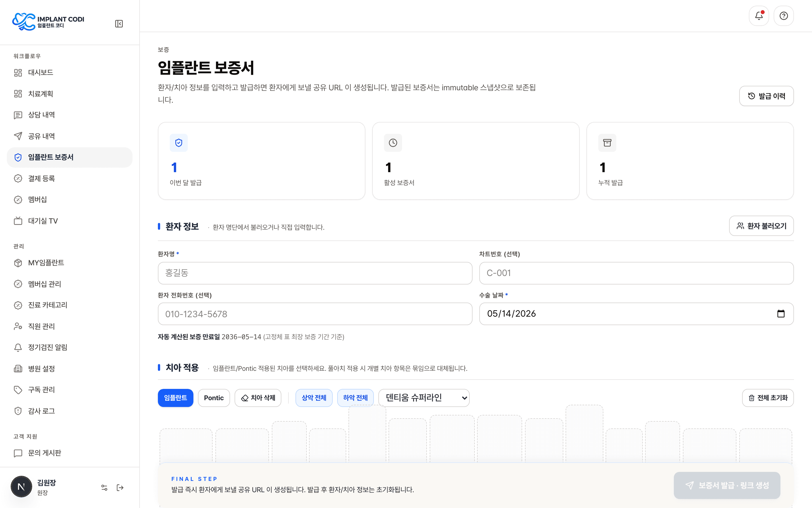Viewport: 812px width, 508px height.
Task: Click the 발급 이력 button
Action: tap(766, 96)
